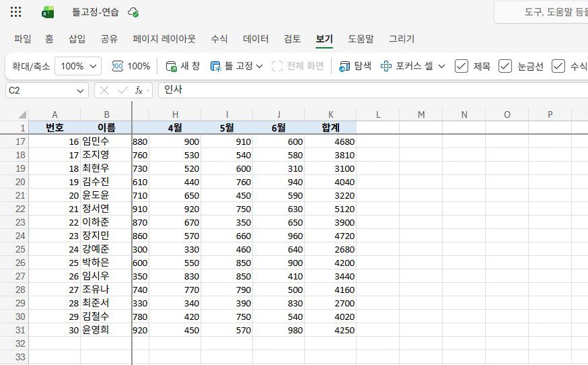Click the 합계 header cell
The width and height of the screenshot is (588, 365).
point(331,128)
